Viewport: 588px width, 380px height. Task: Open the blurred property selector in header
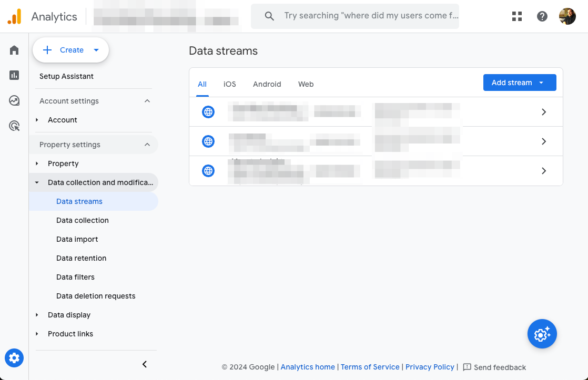(166, 17)
